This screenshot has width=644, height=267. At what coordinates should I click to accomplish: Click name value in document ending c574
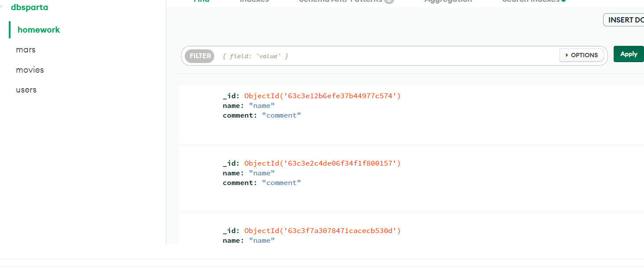[262, 106]
